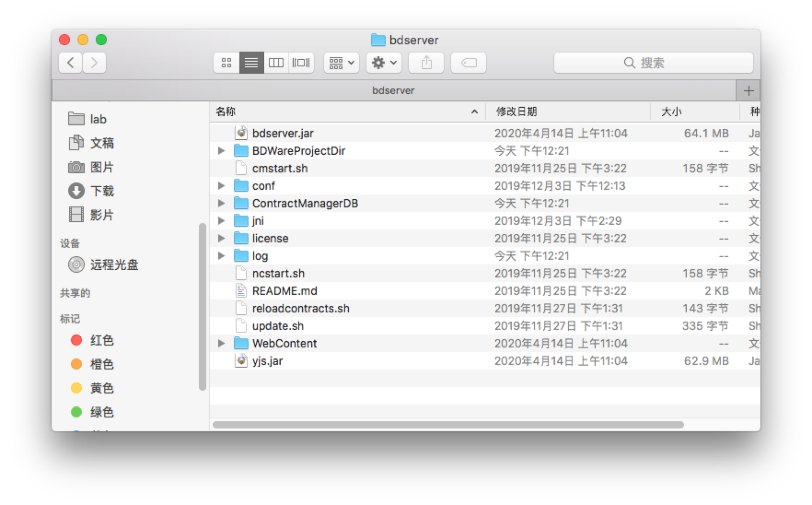Expand the WebContent folder triangle

(x=221, y=343)
